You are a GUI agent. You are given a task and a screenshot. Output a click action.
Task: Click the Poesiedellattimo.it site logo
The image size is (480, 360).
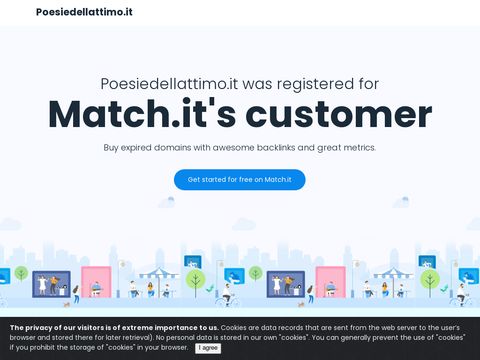click(84, 12)
